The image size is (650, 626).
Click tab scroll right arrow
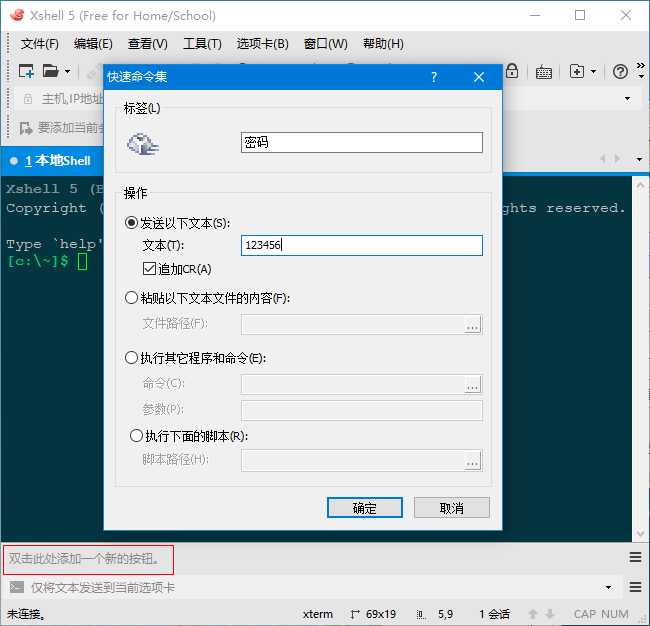point(618,158)
